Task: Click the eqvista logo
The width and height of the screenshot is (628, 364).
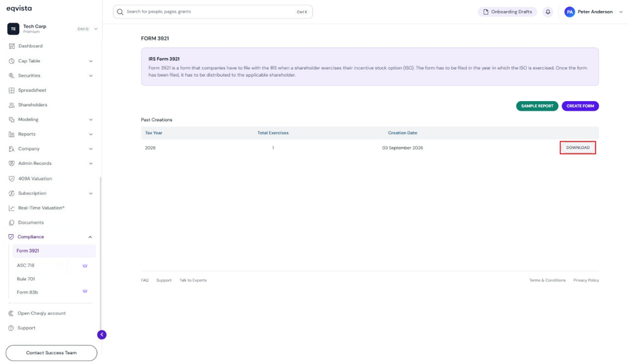Action: coord(19,8)
